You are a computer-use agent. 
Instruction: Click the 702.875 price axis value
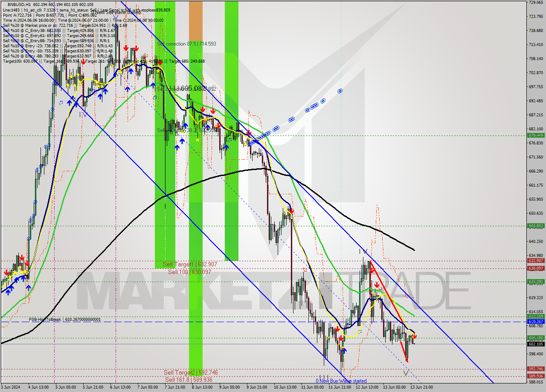point(535,72)
